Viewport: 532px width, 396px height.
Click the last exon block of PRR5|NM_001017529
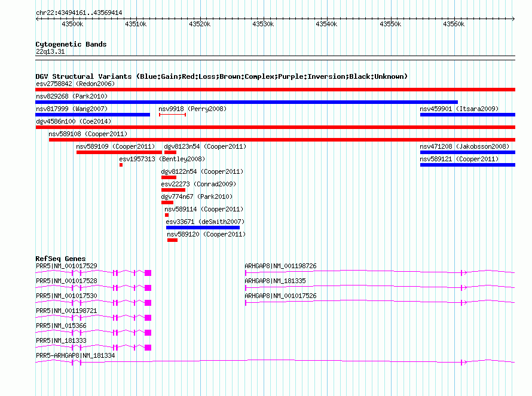(x=148, y=273)
